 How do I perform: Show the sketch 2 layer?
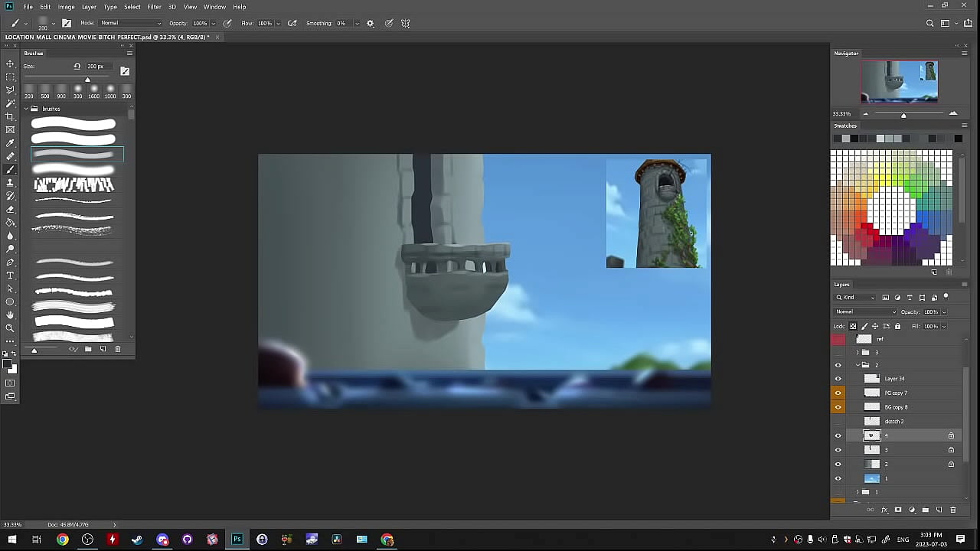tap(838, 422)
